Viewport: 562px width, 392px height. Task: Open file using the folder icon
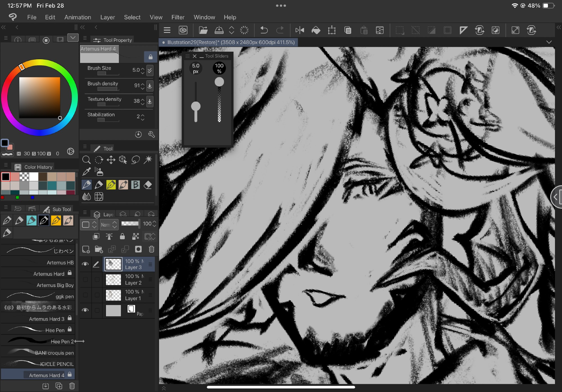203,30
